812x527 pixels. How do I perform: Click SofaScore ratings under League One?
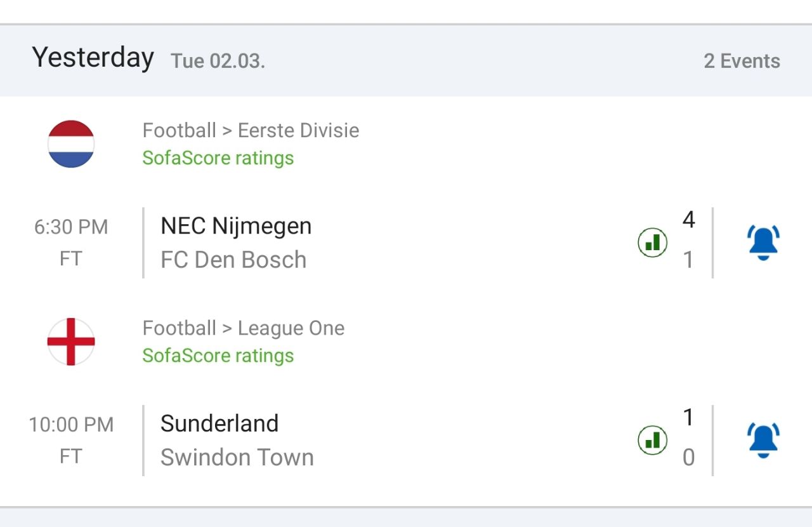pyautogui.click(x=218, y=355)
